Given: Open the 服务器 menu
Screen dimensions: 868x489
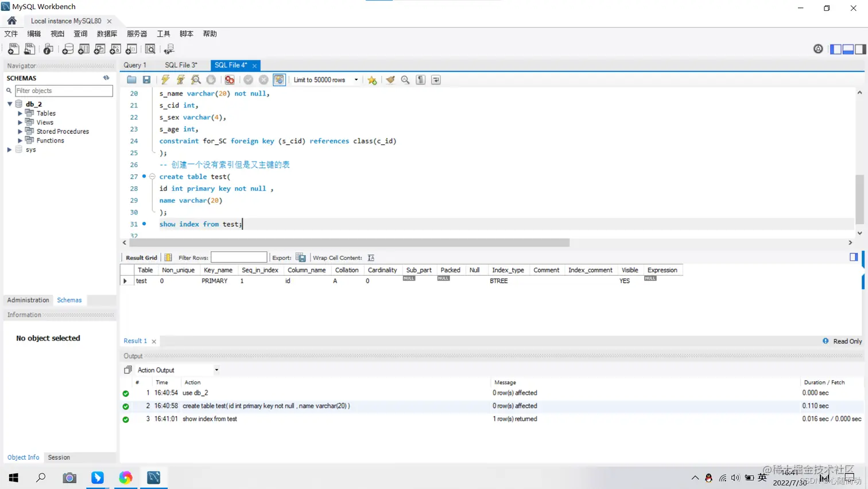Looking at the screenshot, I should [x=137, y=34].
